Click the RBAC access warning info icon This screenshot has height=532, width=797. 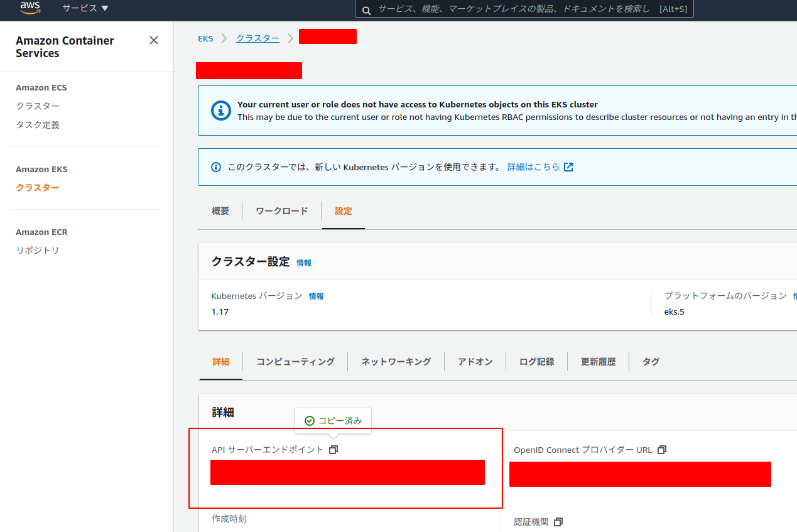click(x=220, y=111)
